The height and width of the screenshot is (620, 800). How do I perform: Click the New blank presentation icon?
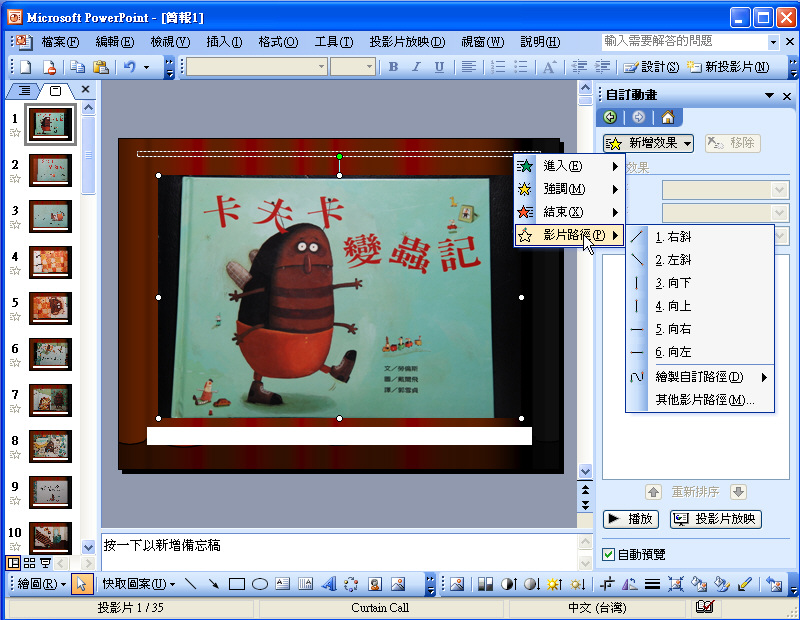[25, 67]
